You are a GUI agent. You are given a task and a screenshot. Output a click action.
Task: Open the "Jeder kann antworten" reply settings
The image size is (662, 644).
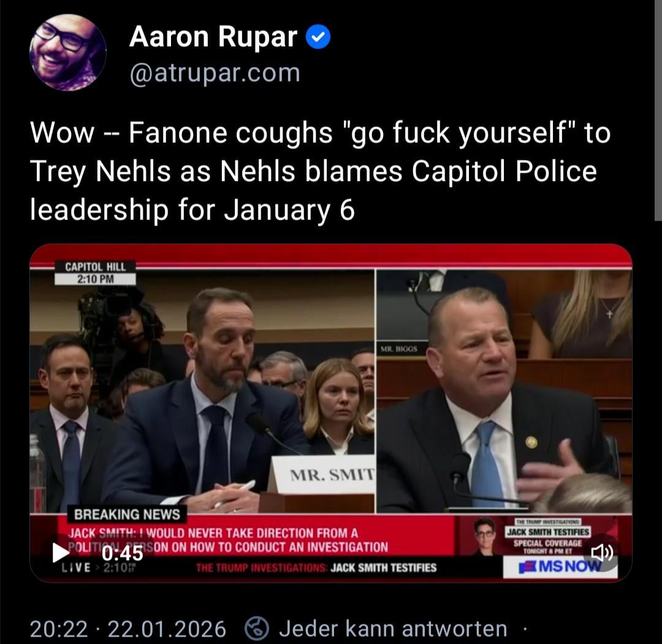393,629
